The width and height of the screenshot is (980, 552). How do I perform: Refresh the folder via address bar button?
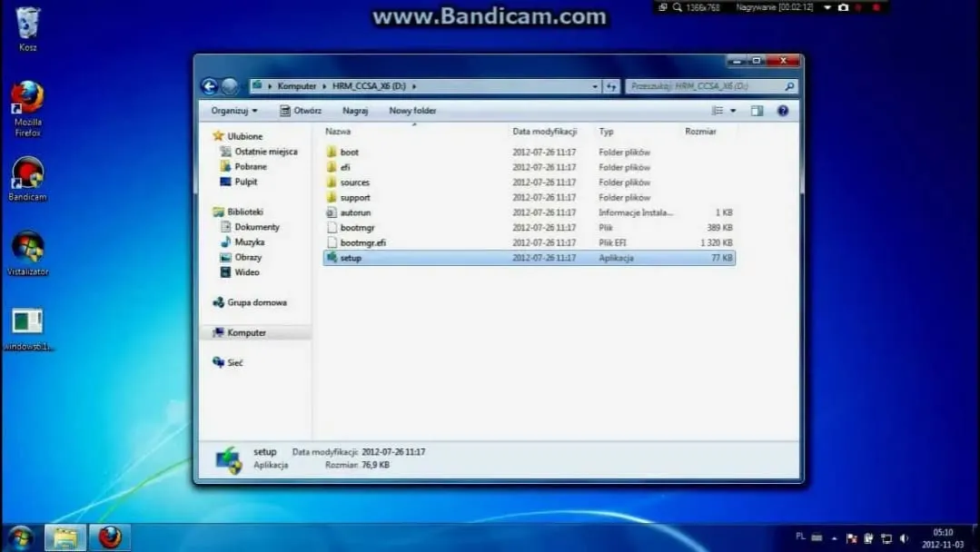pos(610,86)
